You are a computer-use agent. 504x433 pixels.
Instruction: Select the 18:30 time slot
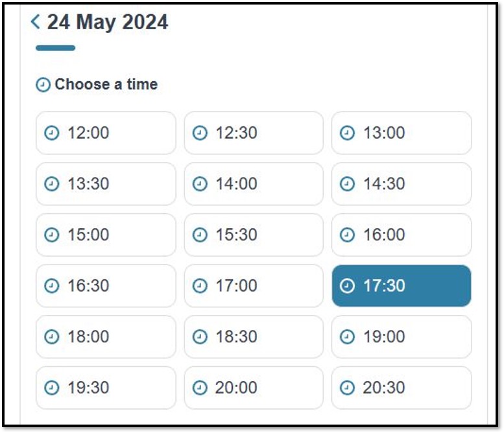254,336
